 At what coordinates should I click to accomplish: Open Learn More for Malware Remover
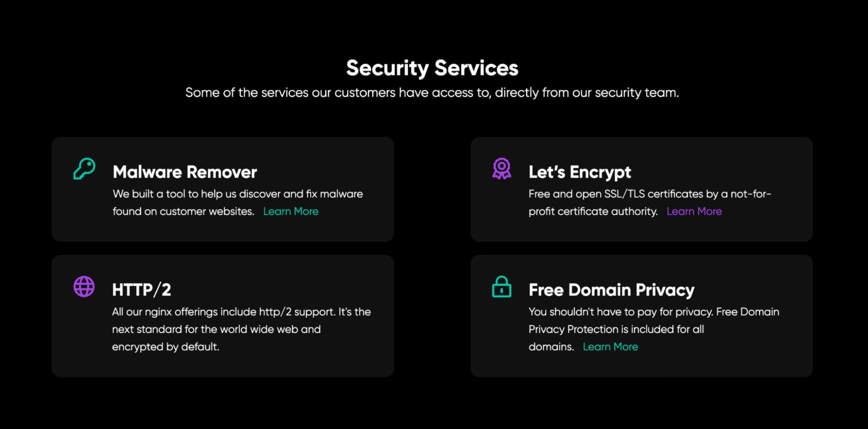click(x=291, y=211)
